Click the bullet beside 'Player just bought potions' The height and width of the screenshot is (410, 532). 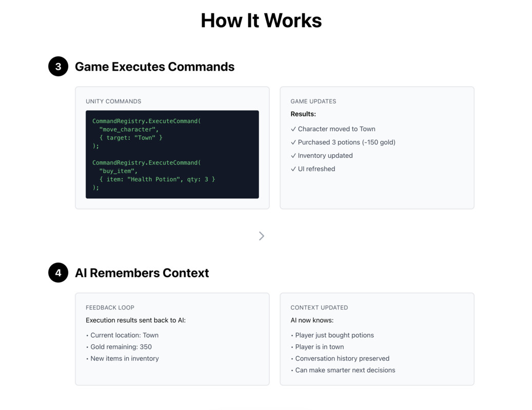pos(293,335)
